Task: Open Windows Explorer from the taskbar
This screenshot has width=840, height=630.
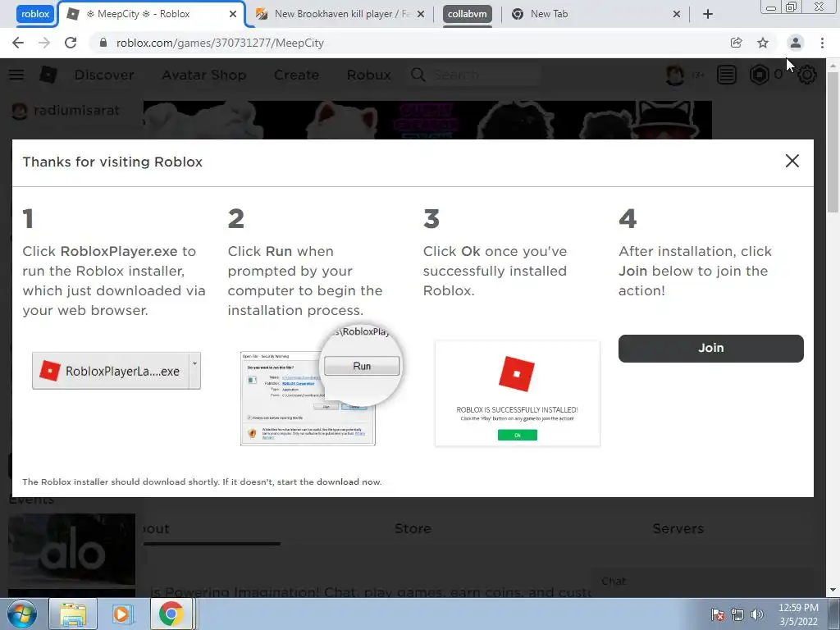Action: pos(73,614)
